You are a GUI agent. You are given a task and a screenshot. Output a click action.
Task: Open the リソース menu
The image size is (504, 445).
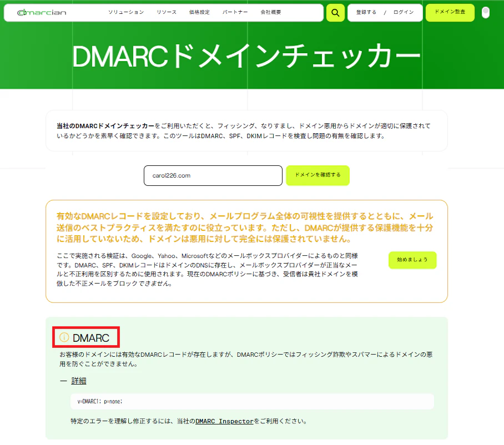[x=167, y=12]
